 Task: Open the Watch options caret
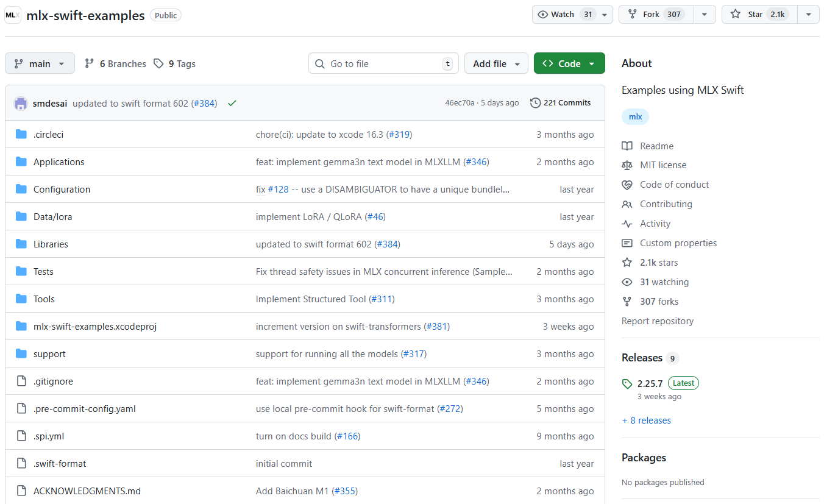[x=603, y=14]
